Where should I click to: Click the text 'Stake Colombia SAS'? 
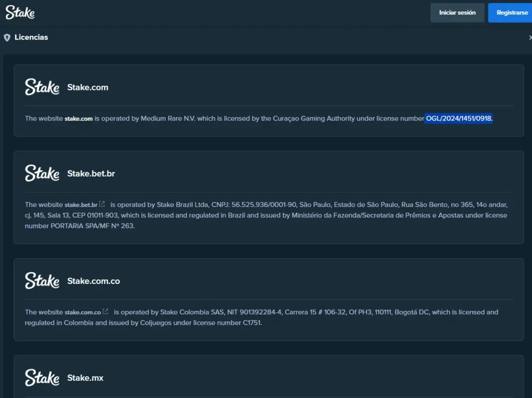coord(192,312)
